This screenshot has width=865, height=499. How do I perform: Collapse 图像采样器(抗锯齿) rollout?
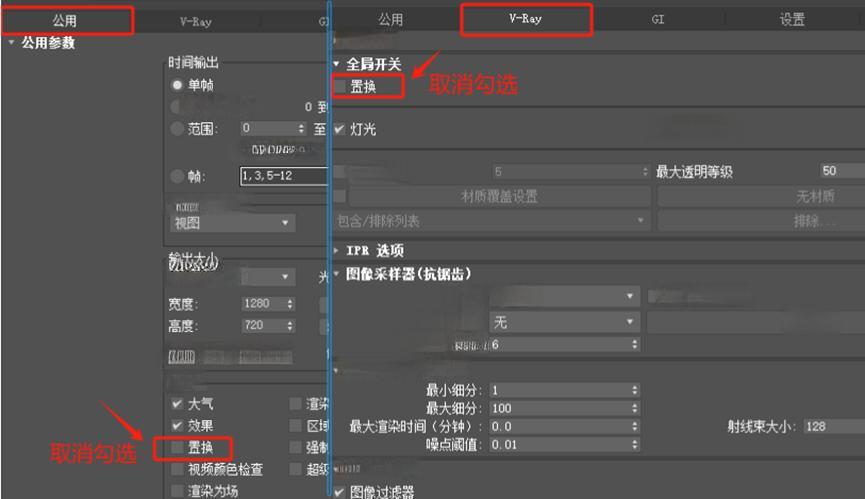coord(337,273)
